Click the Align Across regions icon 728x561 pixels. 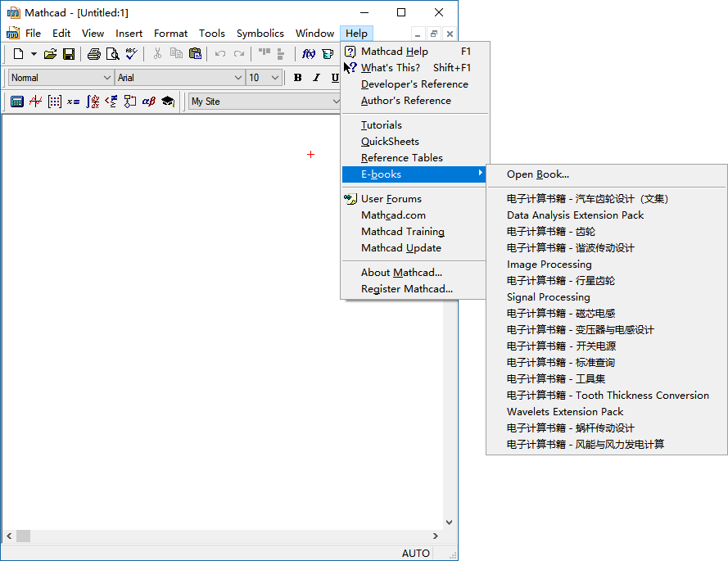tap(265, 54)
